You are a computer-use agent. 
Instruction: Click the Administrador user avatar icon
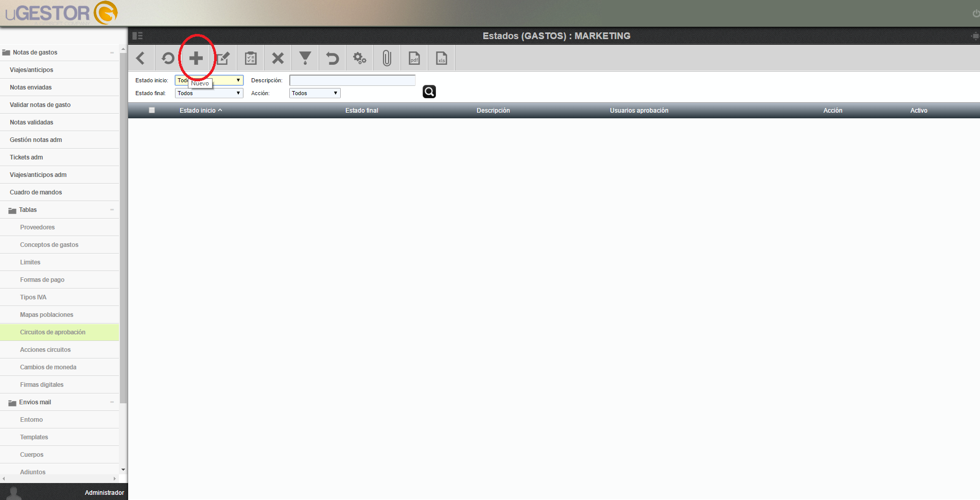[x=15, y=493]
